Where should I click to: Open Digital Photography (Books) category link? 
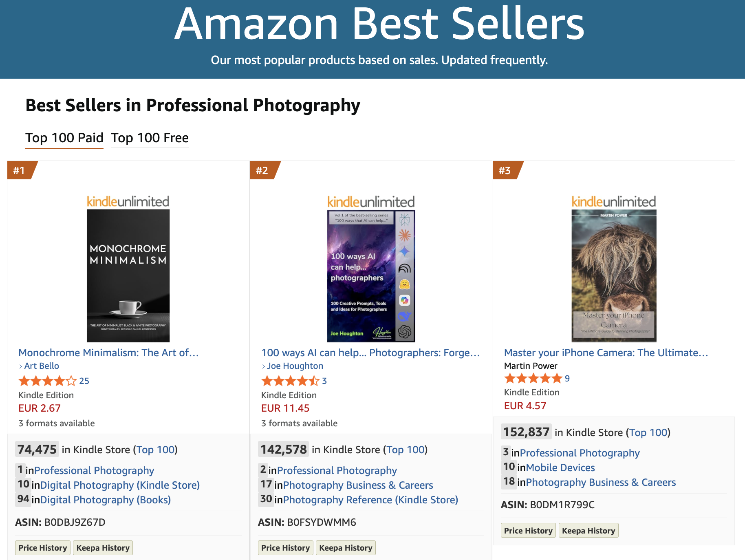[105, 500]
